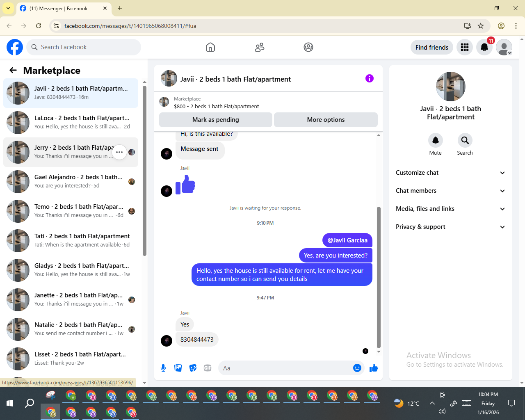Image resolution: width=525 pixels, height=420 pixels.
Task: Expand the Customize chat section
Action: (x=451, y=173)
